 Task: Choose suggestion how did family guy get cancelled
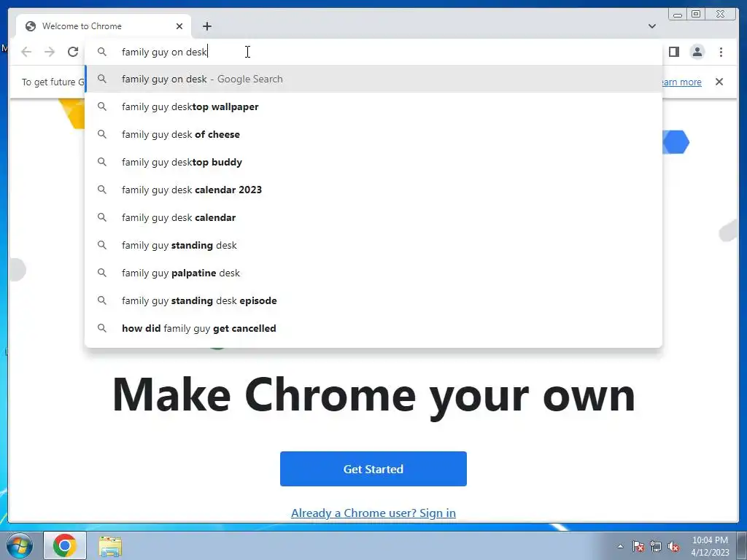click(x=373, y=328)
